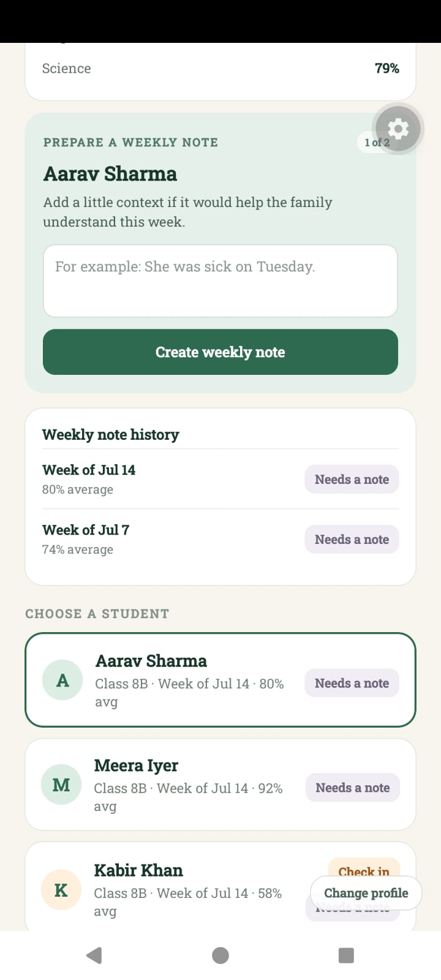Tap the Android home circle icon
The image size is (441, 980).
(x=221, y=955)
